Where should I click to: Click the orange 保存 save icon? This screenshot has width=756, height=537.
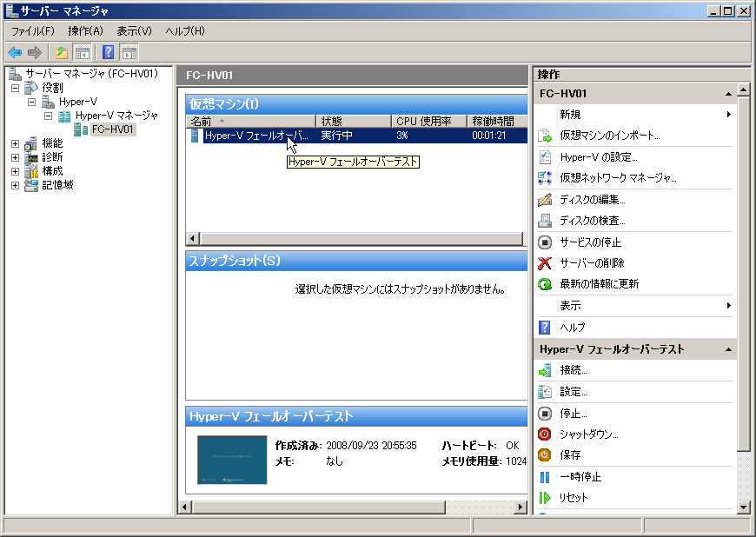544,454
